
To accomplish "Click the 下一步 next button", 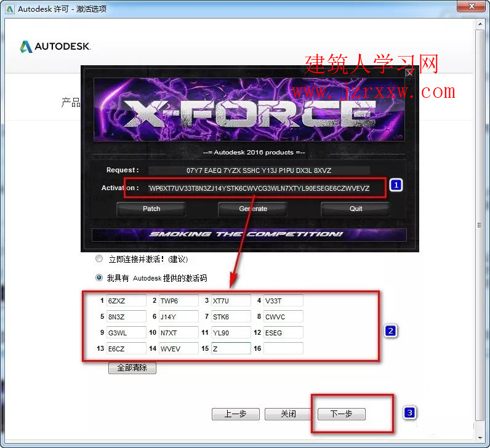I will point(341,414).
